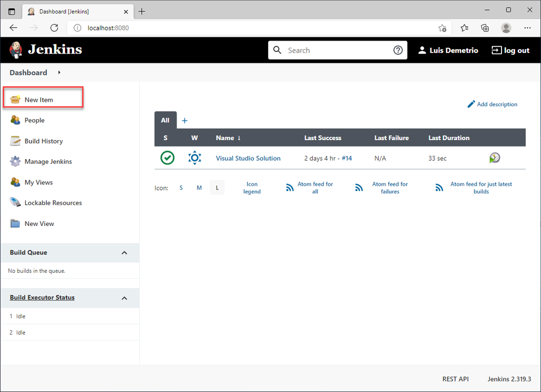Sort by the Last Success column

(323, 138)
